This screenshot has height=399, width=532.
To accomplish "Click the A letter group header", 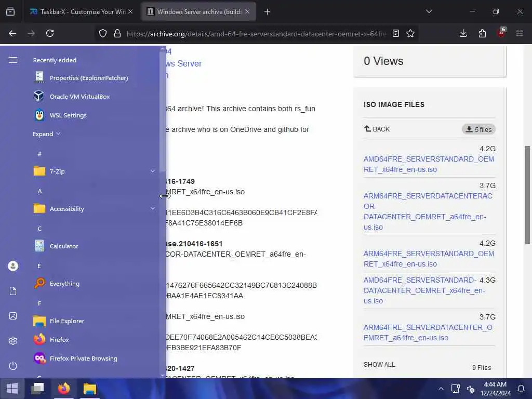I will 39,191.
